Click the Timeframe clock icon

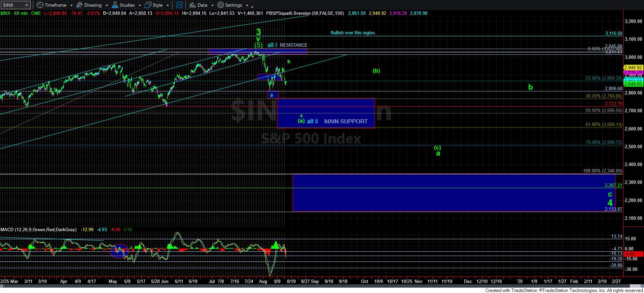(x=40, y=5)
